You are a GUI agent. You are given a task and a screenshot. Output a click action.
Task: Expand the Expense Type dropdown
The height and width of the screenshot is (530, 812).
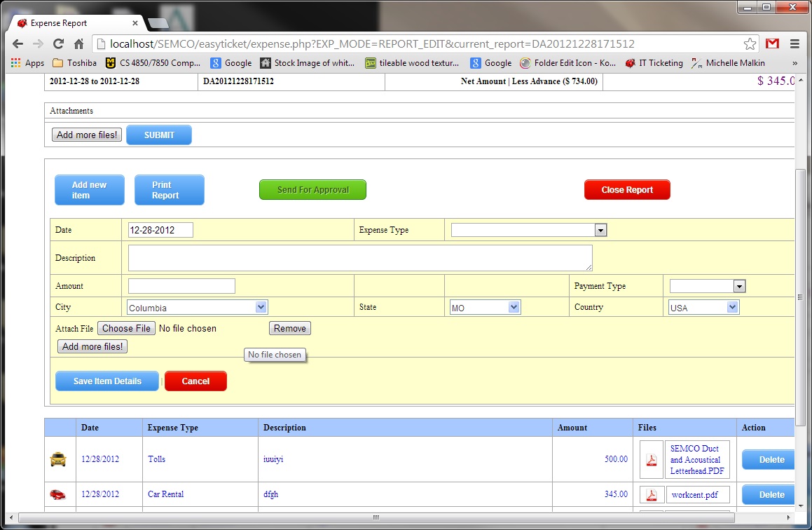[529, 230]
